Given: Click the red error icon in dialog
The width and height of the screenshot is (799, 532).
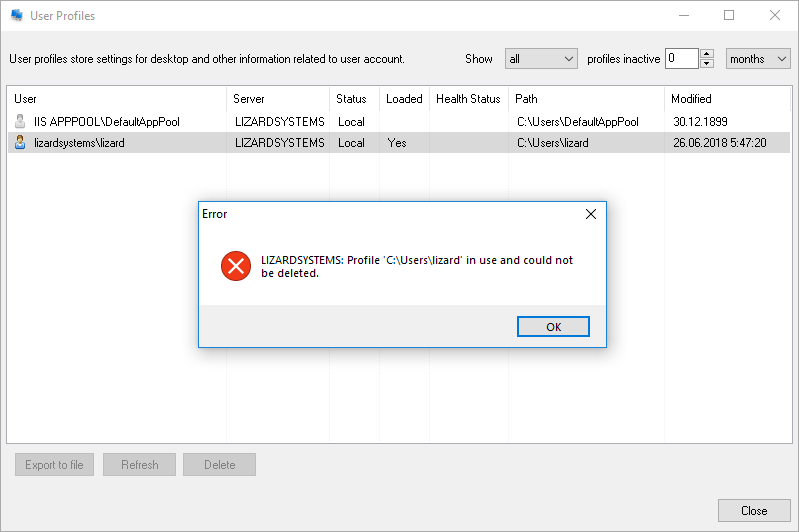Looking at the screenshot, I should 235,266.
